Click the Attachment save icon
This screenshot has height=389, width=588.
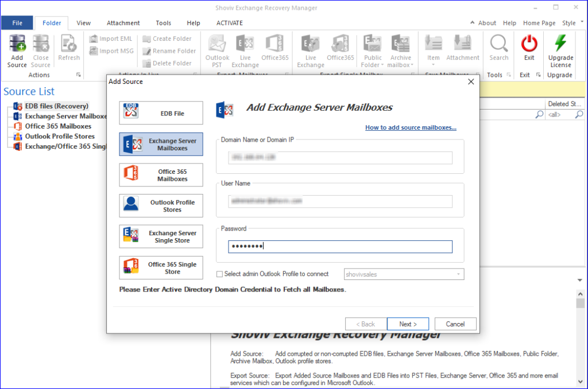pyautogui.click(x=463, y=48)
